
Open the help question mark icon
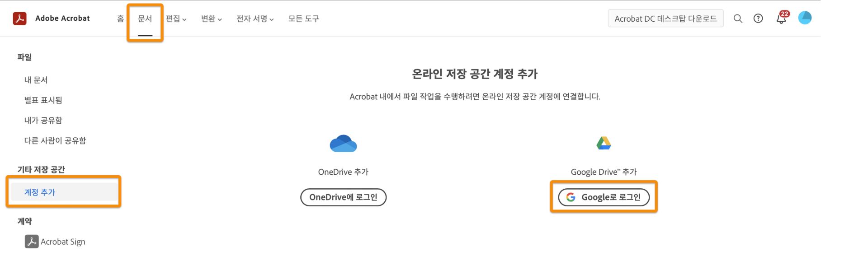pos(758,19)
